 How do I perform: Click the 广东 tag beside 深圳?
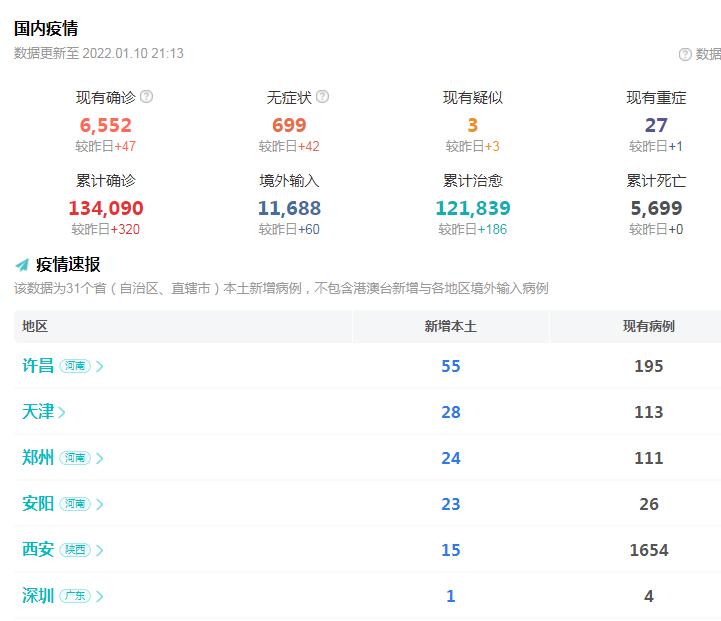coord(75,596)
